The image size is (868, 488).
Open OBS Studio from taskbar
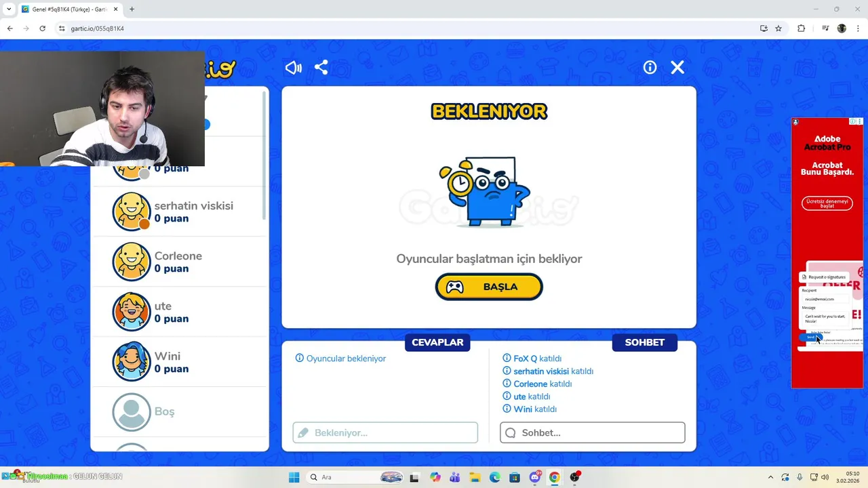(575, 477)
